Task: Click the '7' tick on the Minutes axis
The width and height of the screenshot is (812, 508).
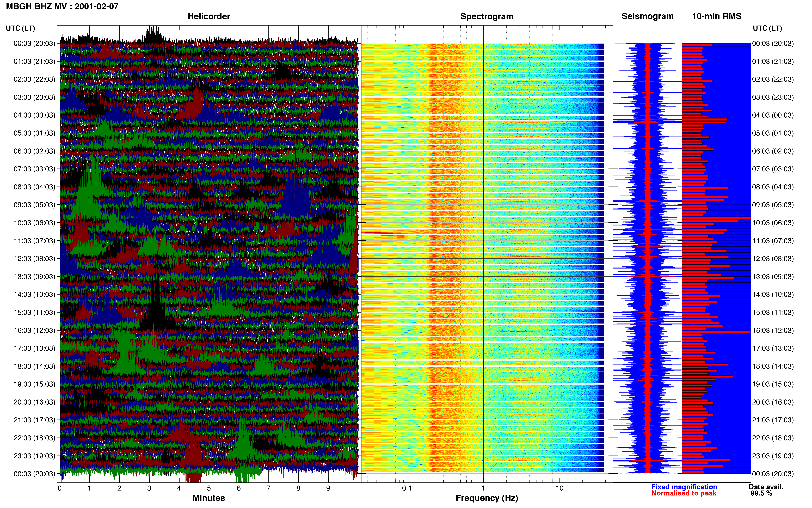Action: [269, 488]
